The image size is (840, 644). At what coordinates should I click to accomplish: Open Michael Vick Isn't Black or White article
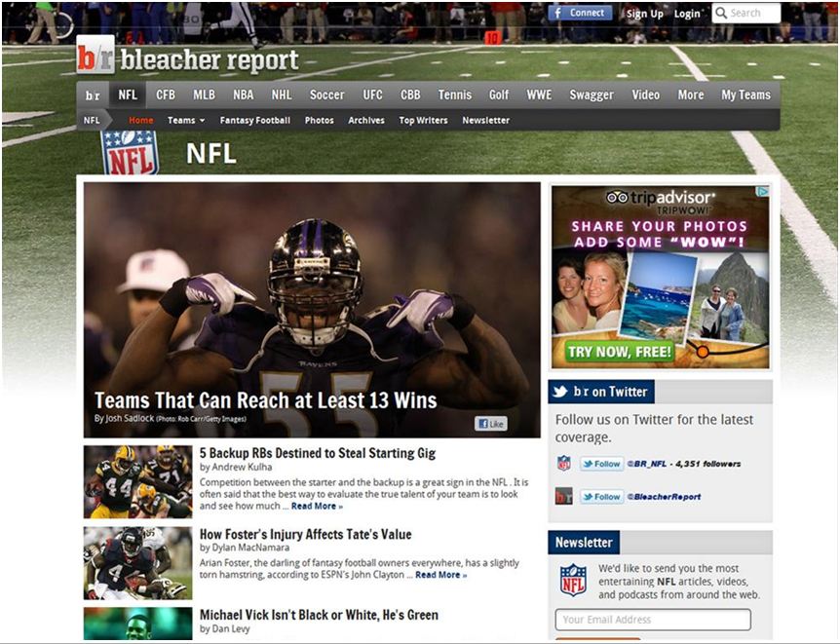[319, 615]
